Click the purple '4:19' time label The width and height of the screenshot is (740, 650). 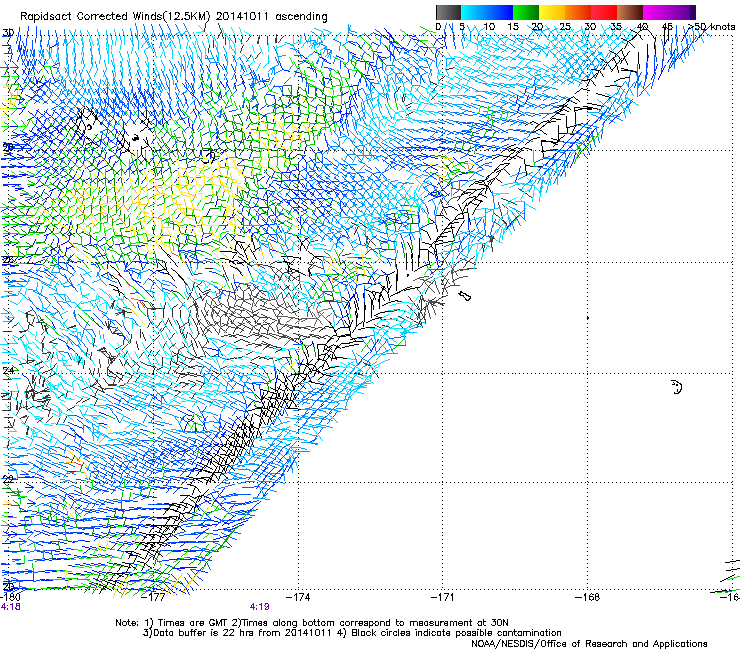pyautogui.click(x=260, y=607)
